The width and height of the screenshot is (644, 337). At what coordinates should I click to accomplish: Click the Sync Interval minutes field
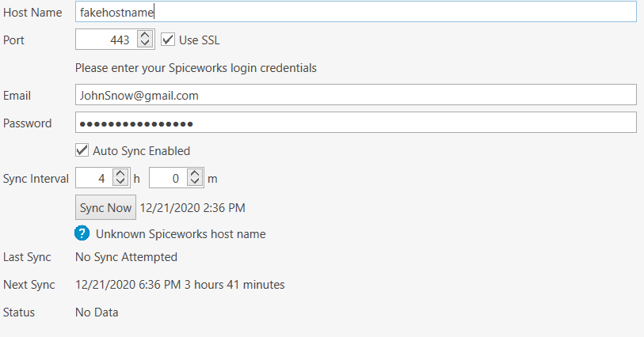(x=167, y=179)
